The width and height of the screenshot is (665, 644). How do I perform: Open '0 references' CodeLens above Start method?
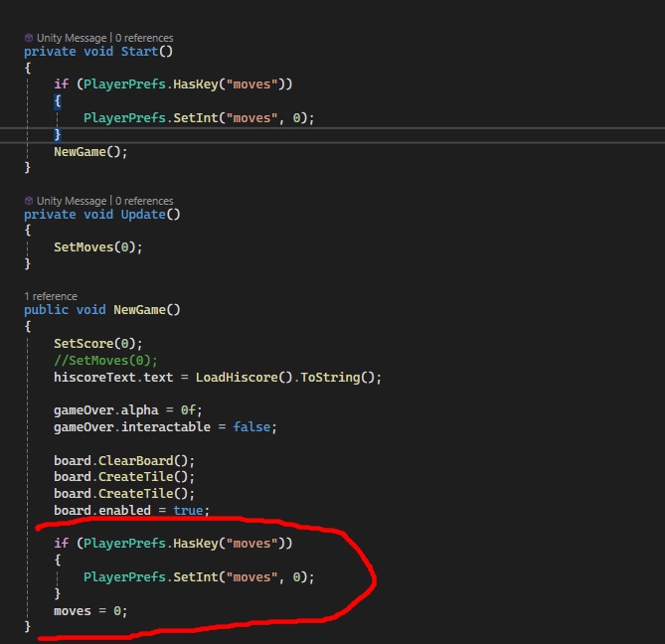coord(144,38)
